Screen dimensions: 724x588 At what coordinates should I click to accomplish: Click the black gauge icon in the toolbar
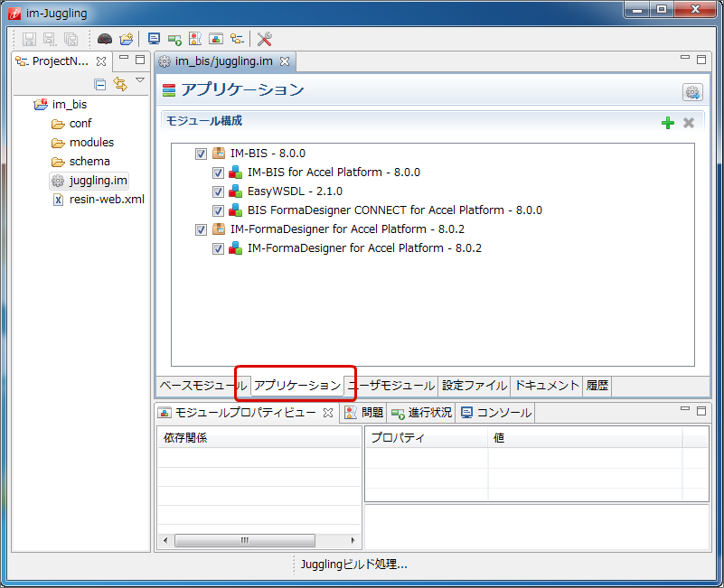pos(105,39)
